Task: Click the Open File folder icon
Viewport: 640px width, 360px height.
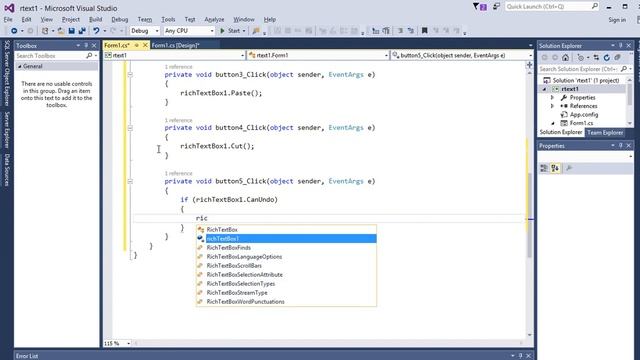Action: click(61, 31)
